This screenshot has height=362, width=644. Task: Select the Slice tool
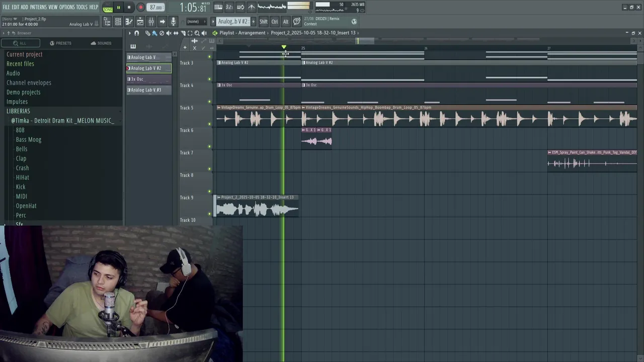pyautogui.click(x=183, y=33)
